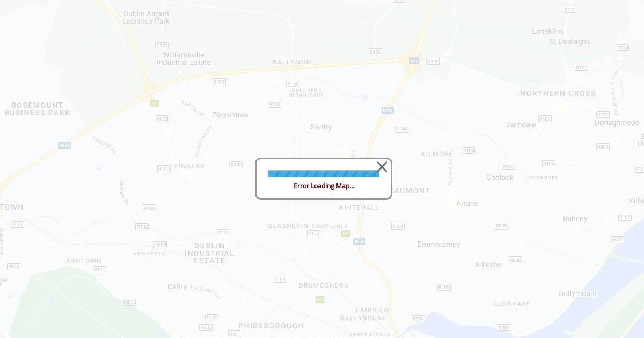644x338 pixels.
Task: Click the blue striped loading progress bar
Action: [x=324, y=173]
